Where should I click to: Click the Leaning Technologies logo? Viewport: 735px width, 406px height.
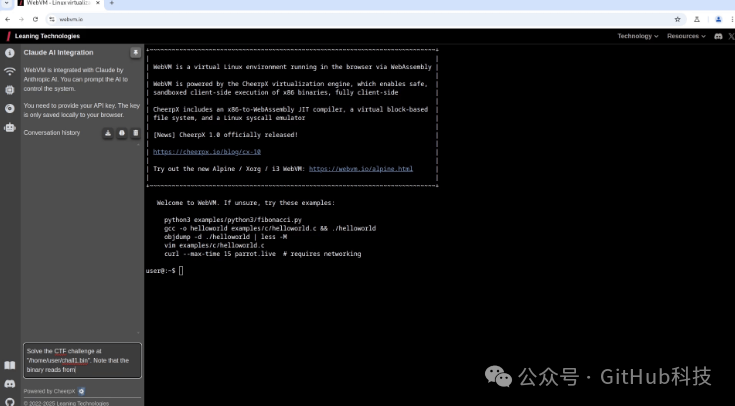point(43,36)
